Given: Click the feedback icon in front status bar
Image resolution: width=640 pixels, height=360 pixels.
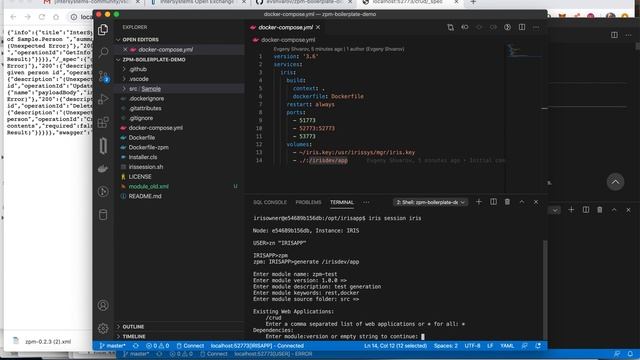Looking at the screenshot, I should pos(524,346).
